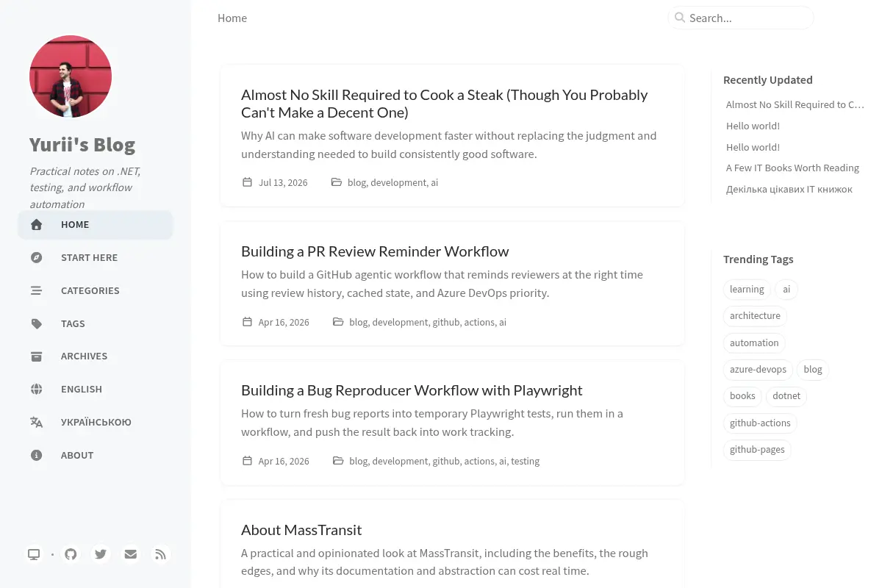Open the Twitter profile icon
This screenshot has height=588, width=882.
pyautogui.click(x=101, y=554)
